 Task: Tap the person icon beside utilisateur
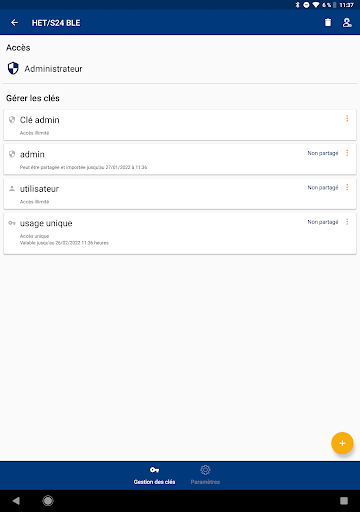pyautogui.click(x=12, y=189)
